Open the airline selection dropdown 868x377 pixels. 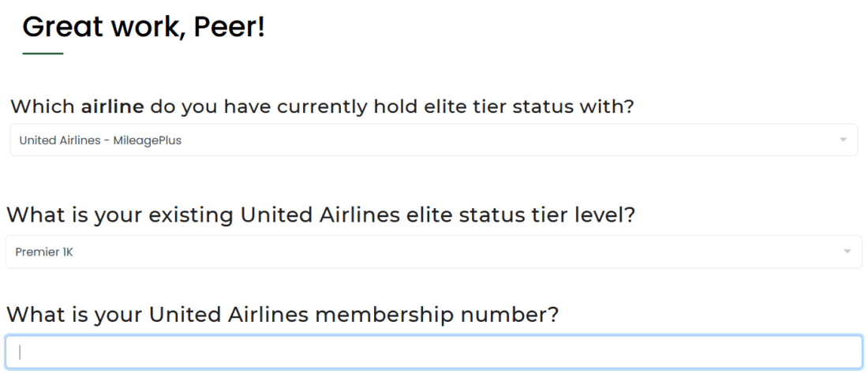(433, 140)
